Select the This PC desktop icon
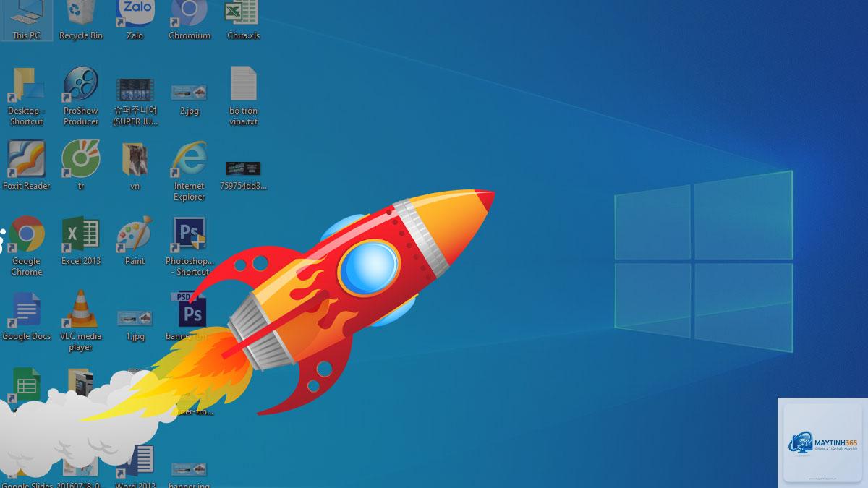This screenshot has height=488, width=868. point(27,20)
